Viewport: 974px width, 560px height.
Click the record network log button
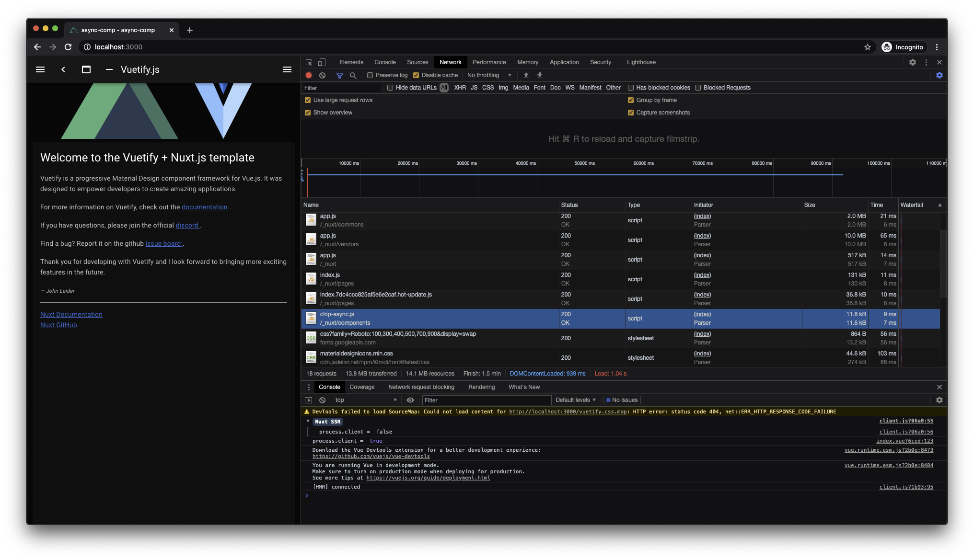point(309,75)
